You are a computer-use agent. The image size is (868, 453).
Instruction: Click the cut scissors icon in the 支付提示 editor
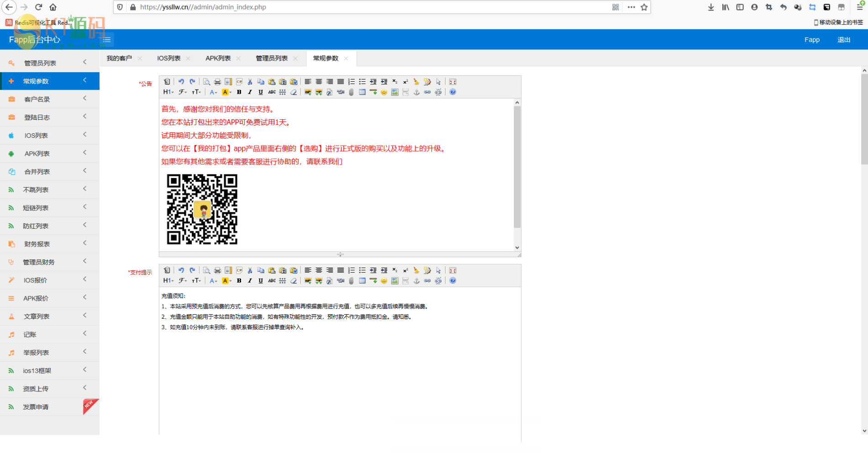point(250,270)
